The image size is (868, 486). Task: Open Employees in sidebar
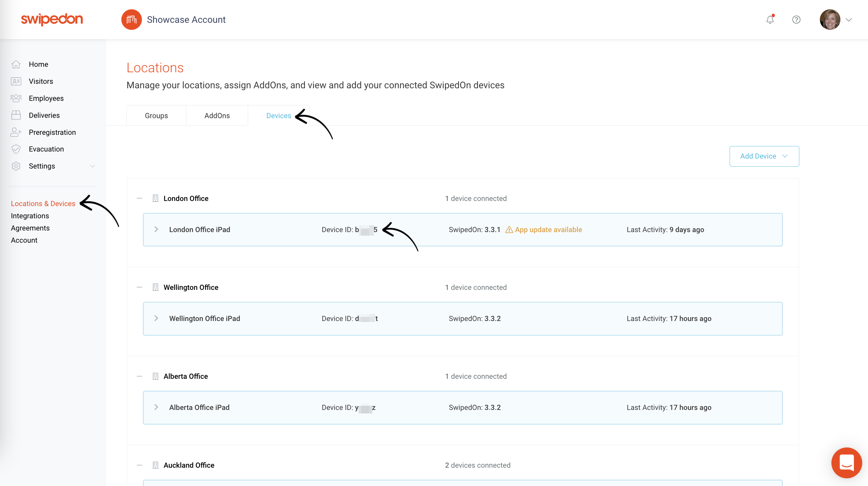coord(46,98)
